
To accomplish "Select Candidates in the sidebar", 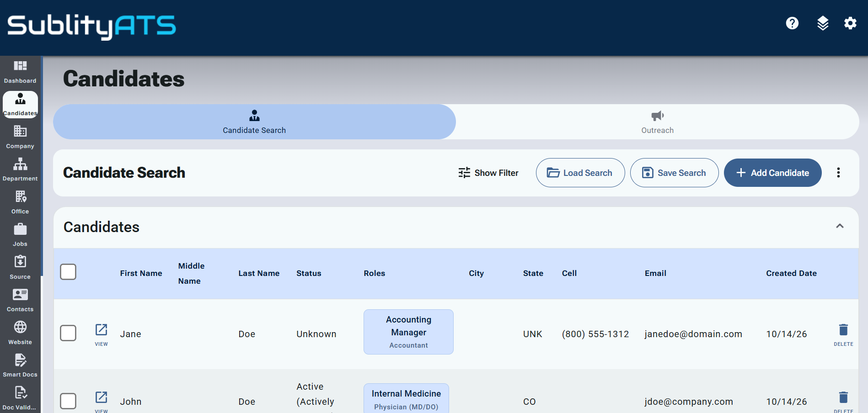I will [x=20, y=105].
